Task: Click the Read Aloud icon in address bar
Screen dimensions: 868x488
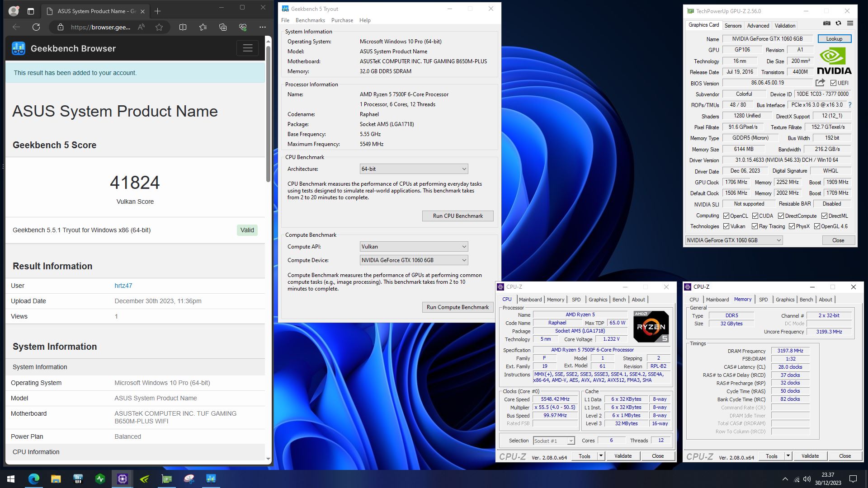Action: [x=142, y=27]
